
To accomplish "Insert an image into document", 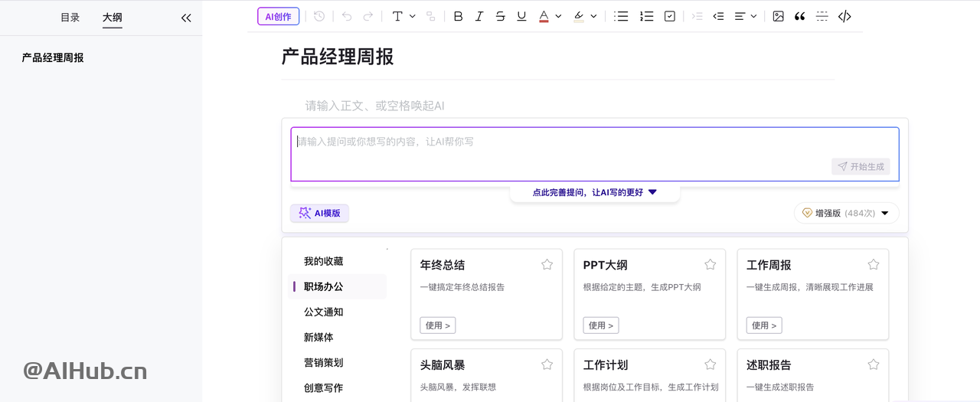I will click(778, 16).
